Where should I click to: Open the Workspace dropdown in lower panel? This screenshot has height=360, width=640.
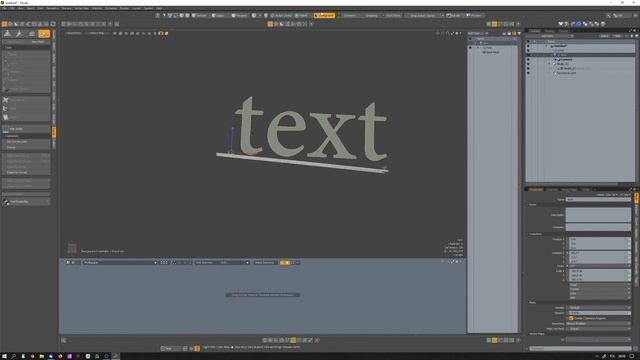(120, 262)
